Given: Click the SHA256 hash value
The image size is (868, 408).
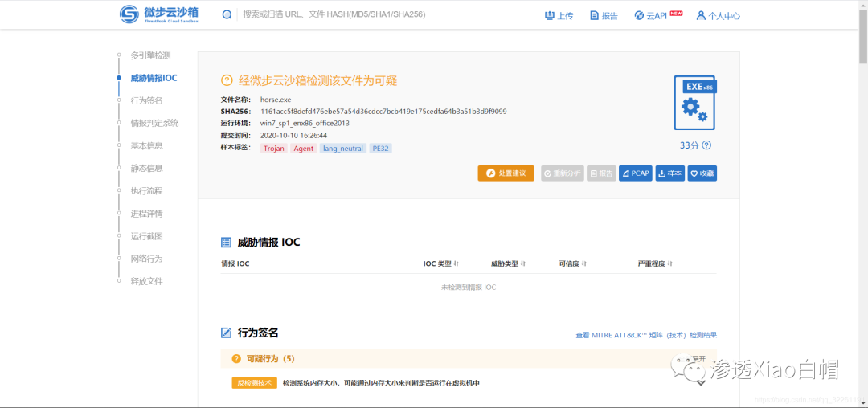Looking at the screenshot, I should click(383, 111).
